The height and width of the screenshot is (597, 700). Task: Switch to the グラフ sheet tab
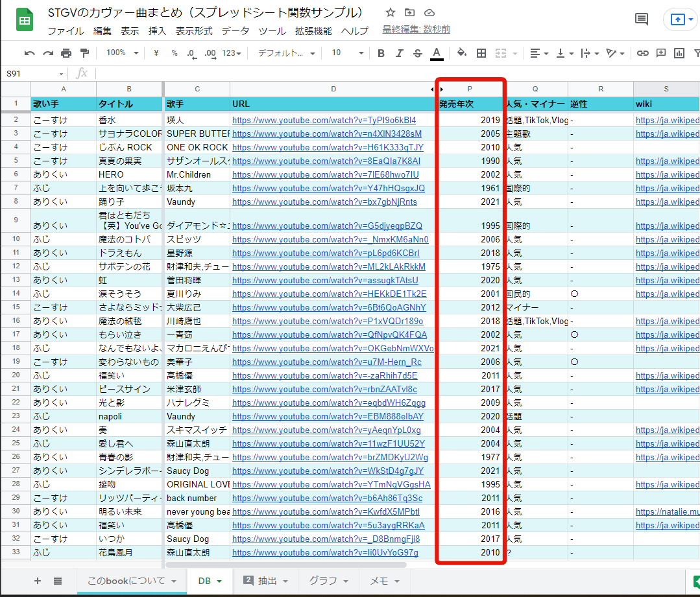click(328, 581)
